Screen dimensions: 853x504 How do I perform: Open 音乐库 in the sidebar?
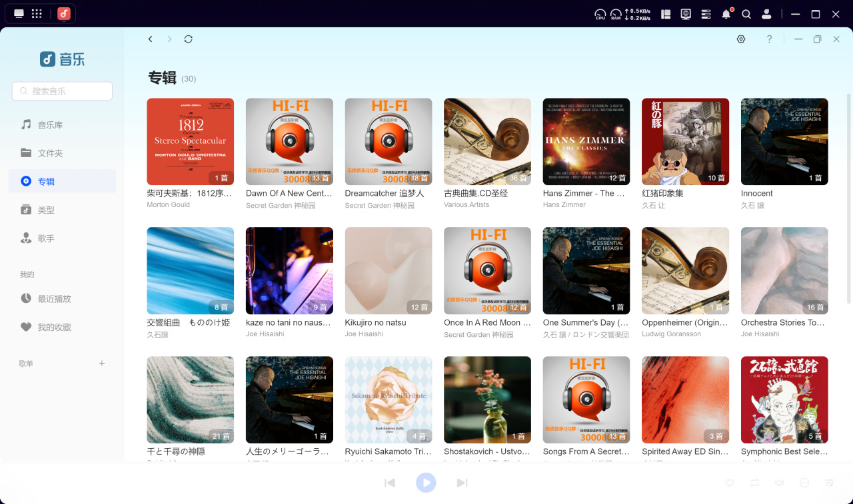tap(62, 125)
